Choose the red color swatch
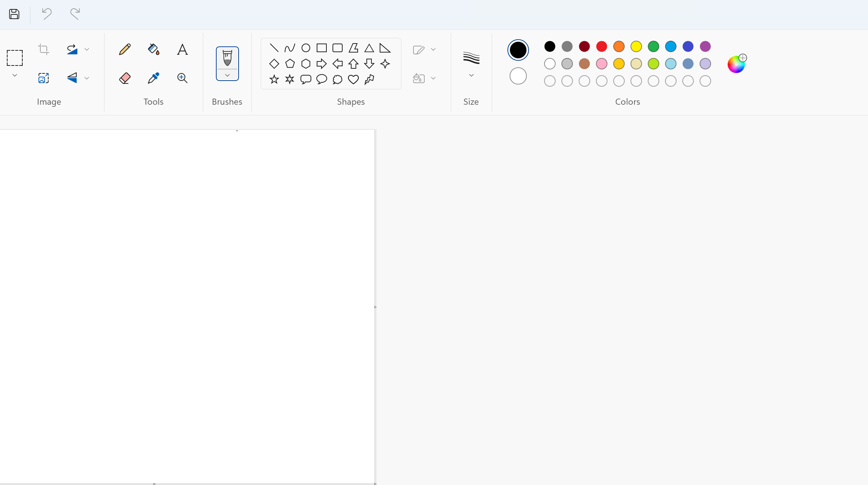This screenshot has height=485, width=868. (x=602, y=46)
